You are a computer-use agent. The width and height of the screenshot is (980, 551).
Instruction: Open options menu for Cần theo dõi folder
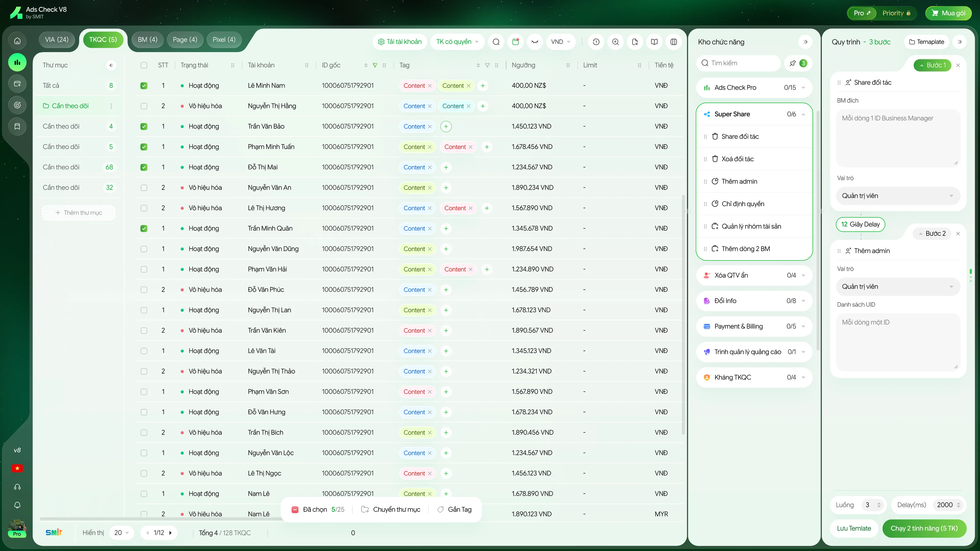[111, 106]
